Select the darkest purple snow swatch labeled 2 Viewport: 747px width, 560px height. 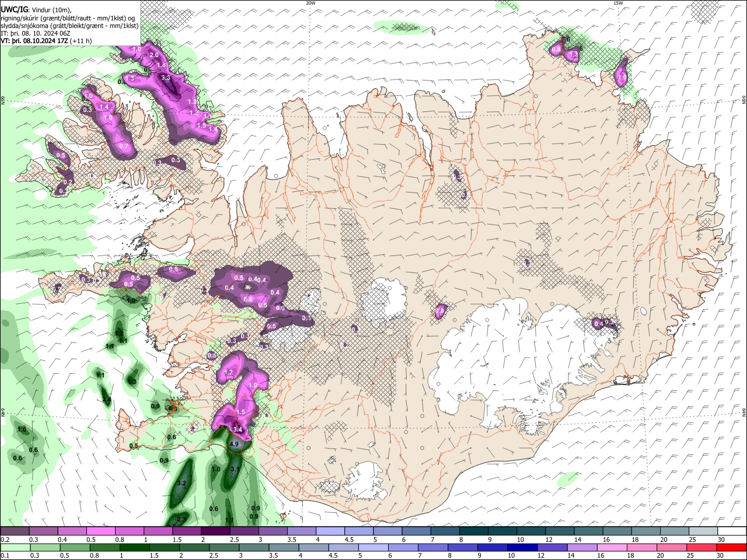(x=215, y=531)
